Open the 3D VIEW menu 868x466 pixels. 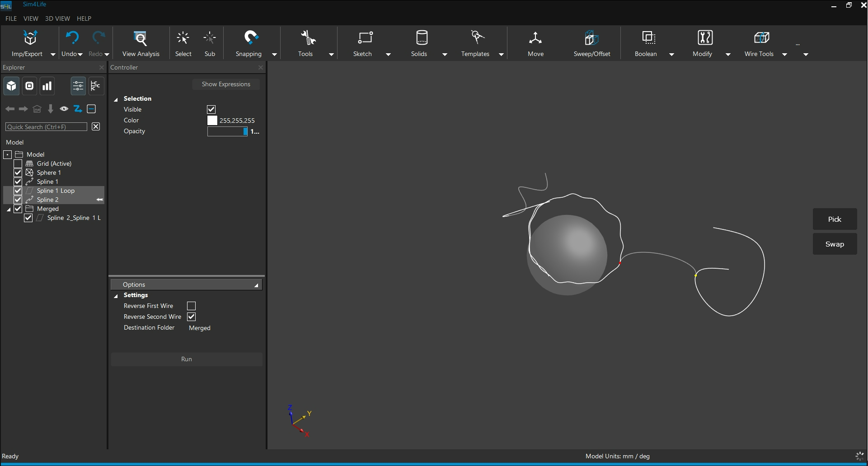pos(57,19)
